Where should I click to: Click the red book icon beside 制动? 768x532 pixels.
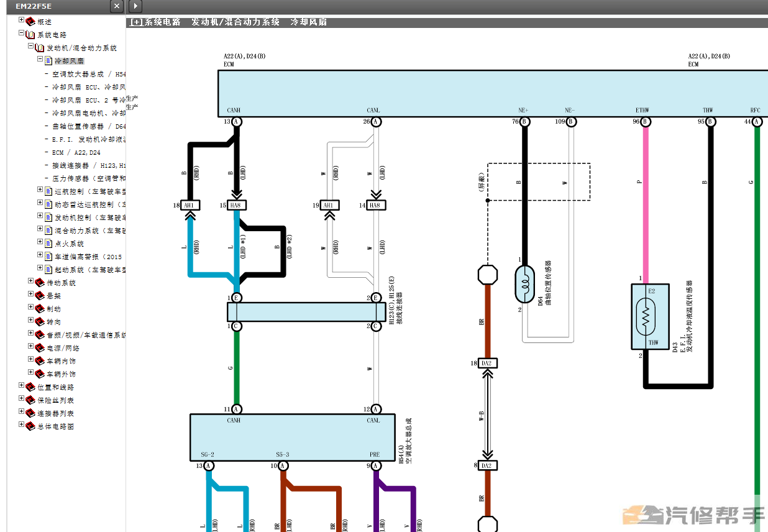pyautogui.click(x=40, y=309)
